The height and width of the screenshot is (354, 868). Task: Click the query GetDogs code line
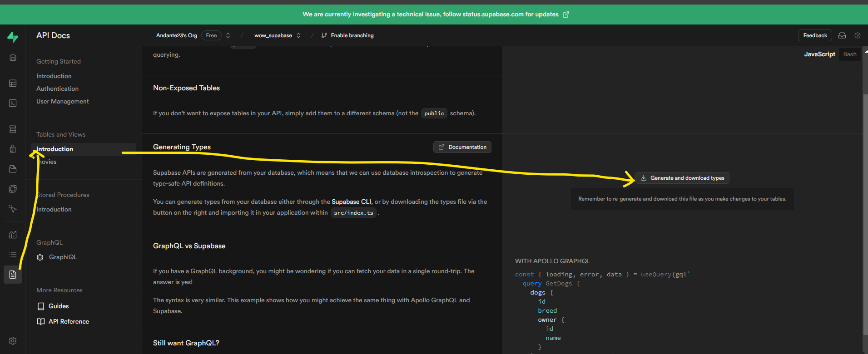coord(551,284)
